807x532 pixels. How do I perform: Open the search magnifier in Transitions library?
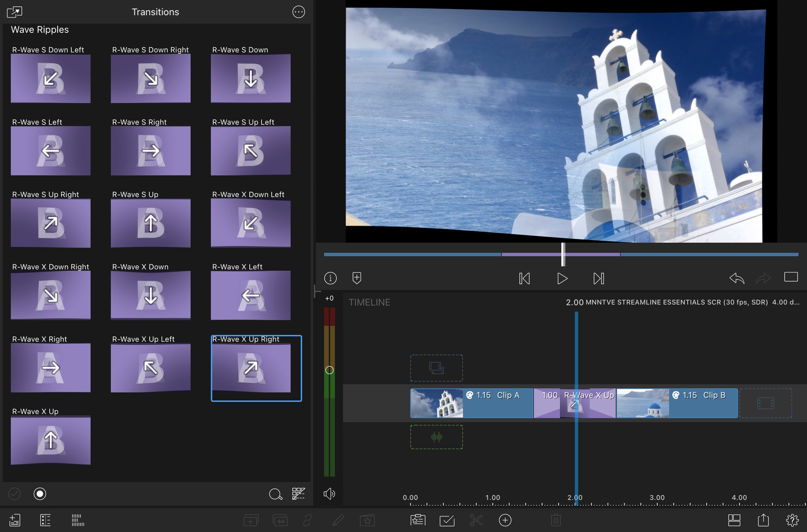(275, 494)
